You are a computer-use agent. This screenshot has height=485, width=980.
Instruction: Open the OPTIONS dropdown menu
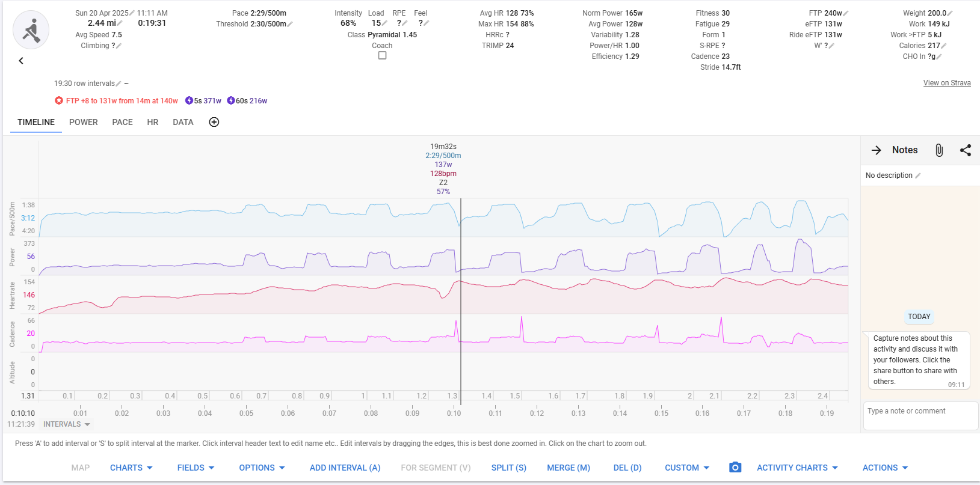262,468
